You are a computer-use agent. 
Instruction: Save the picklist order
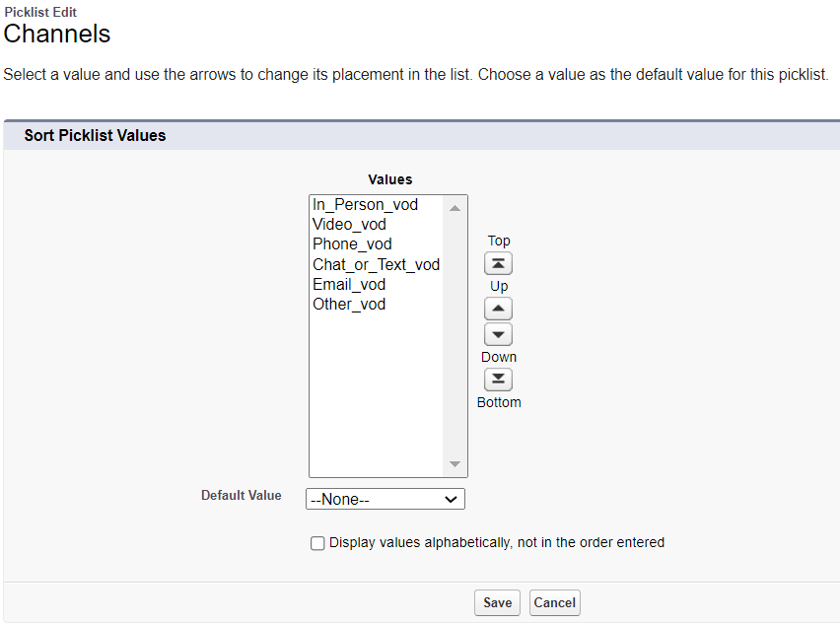coord(497,602)
